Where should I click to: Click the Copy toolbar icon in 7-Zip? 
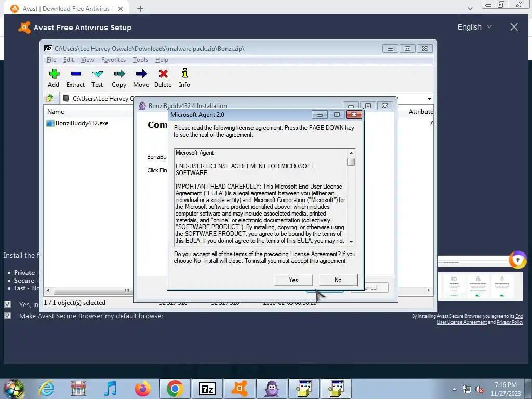point(119,78)
